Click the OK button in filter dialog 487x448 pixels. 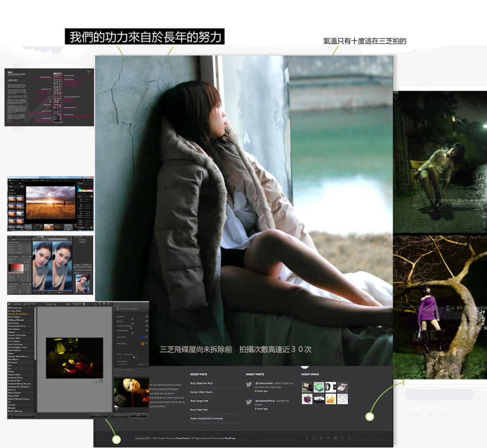click(x=139, y=416)
